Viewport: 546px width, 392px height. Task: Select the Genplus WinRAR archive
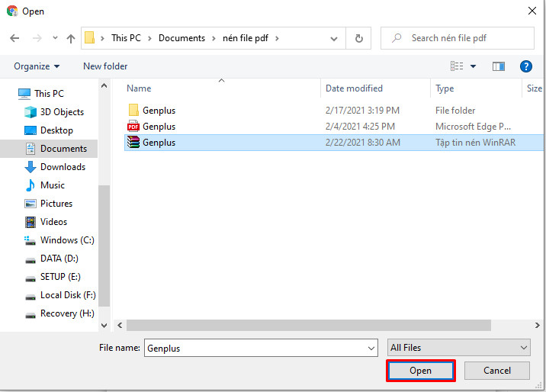click(159, 143)
